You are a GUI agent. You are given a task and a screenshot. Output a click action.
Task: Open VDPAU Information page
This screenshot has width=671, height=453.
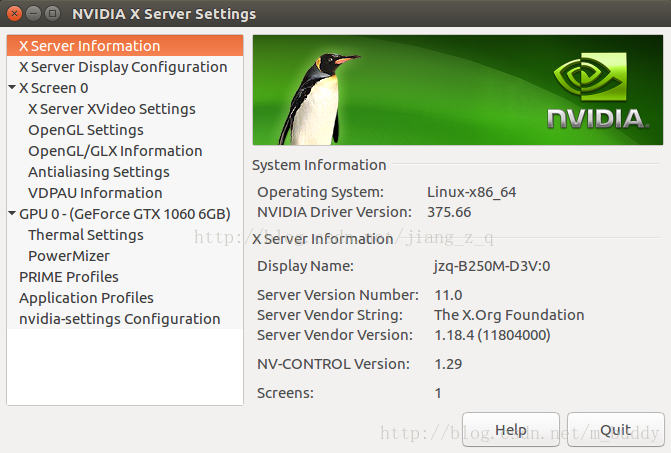pyautogui.click(x=95, y=193)
